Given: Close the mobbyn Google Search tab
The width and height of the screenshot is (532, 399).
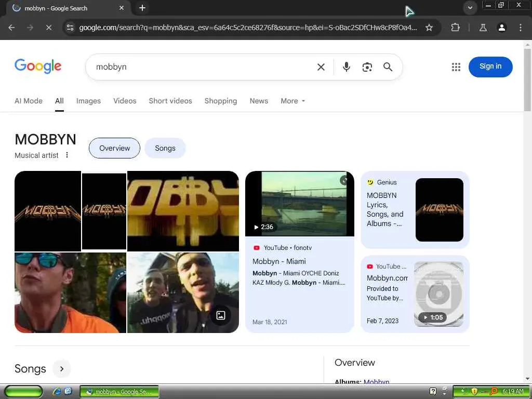Looking at the screenshot, I should (122, 8).
